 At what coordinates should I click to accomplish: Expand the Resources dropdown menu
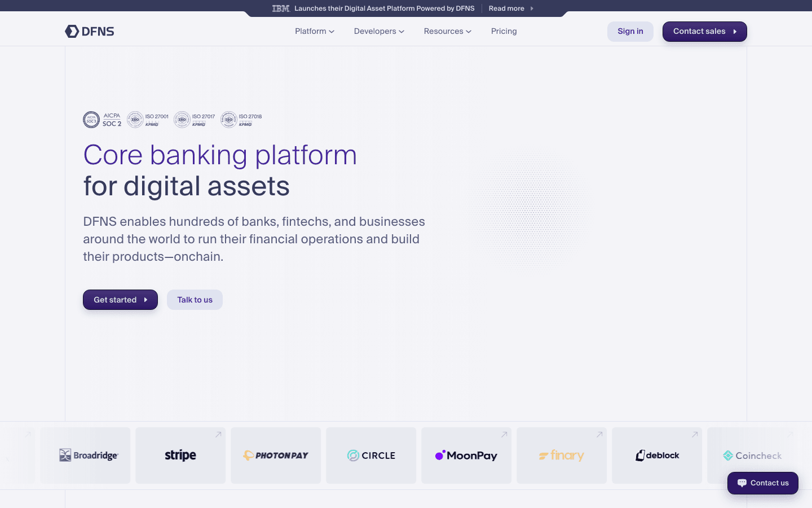pyautogui.click(x=448, y=31)
